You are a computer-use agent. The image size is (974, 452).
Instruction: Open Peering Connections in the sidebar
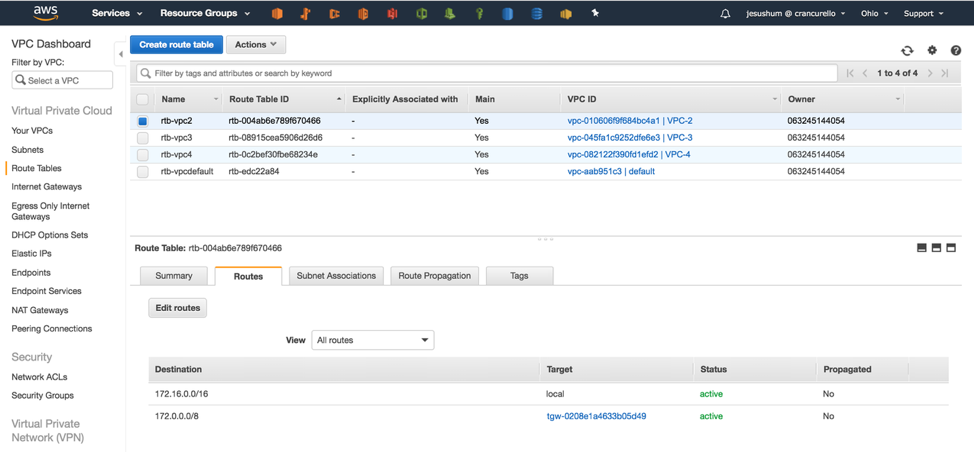click(x=52, y=328)
